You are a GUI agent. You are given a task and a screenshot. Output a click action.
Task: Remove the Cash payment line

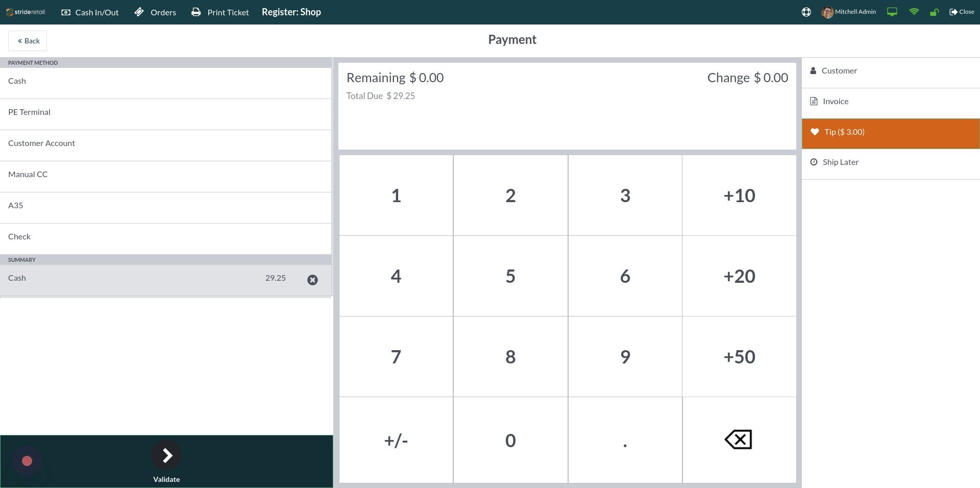coord(312,280)
